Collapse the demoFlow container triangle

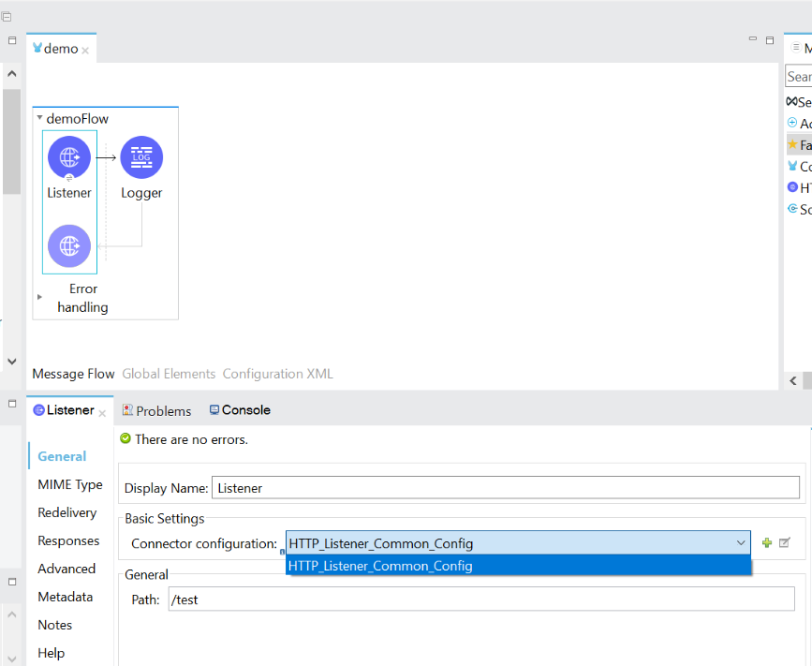click(x=39, y=119)
